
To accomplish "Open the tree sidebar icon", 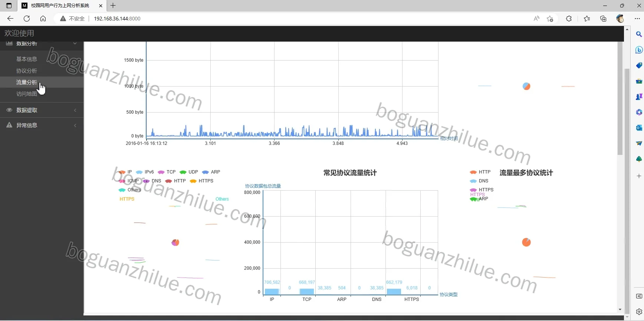I will 639,159.
